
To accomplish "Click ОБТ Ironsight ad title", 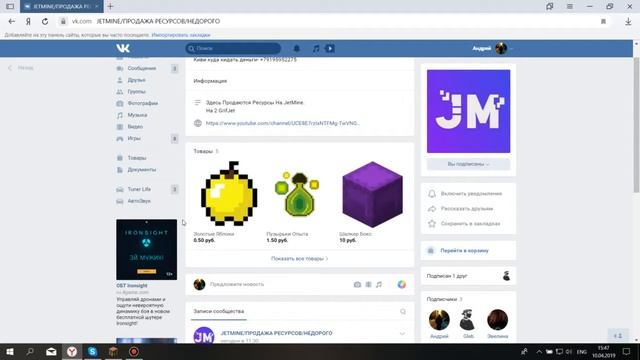I will pos(131,286).
